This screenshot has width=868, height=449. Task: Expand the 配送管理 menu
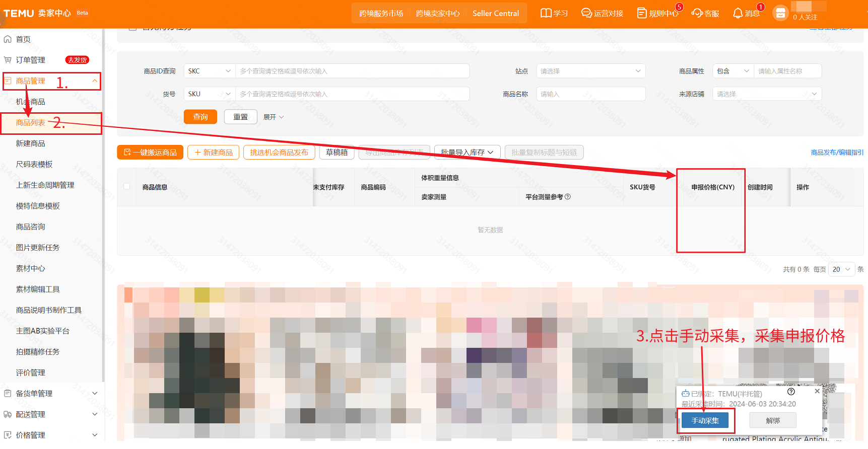coord(95,414)
